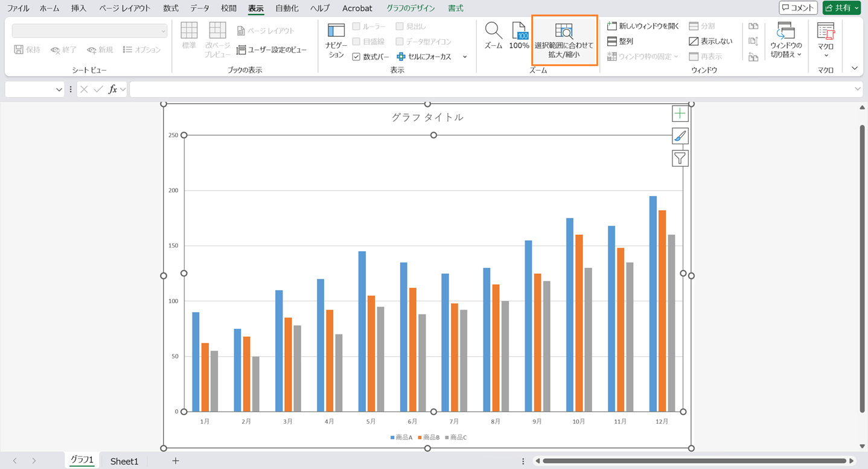Toggle the 数式バー checkbox

point(356,57)
